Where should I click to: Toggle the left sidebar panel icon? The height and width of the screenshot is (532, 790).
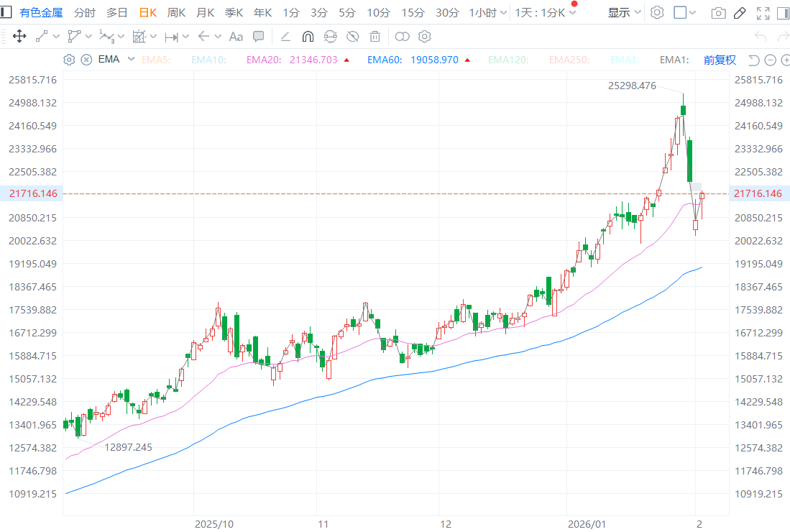pyautogui.click(x=6, y=12)
